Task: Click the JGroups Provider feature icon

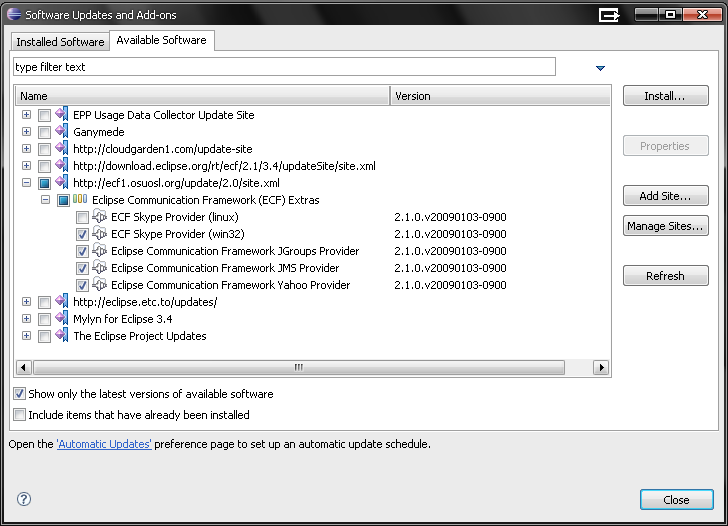Action: click(x=99, y=251)
